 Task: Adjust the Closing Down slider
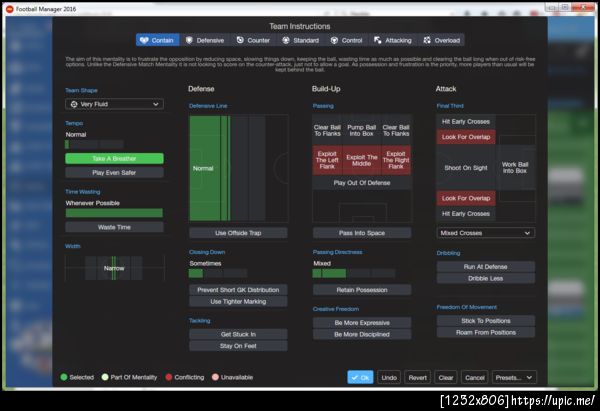click(218, 273)
